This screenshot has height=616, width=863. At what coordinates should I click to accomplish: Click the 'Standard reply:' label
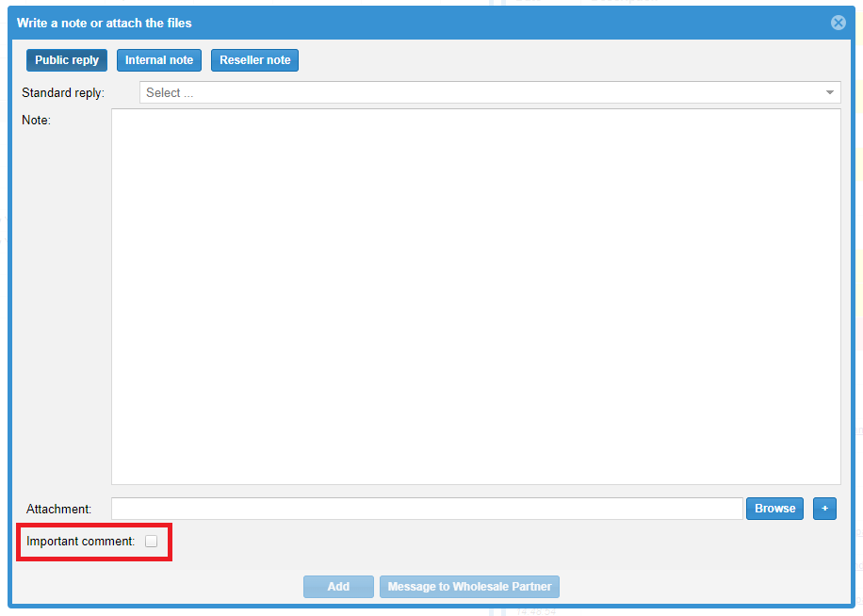pos(63,93)
